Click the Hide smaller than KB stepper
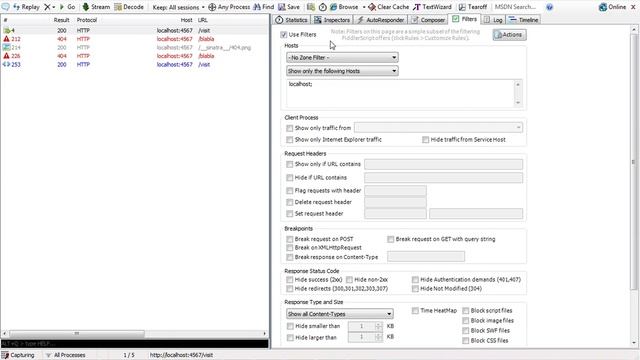 point(378,326)
